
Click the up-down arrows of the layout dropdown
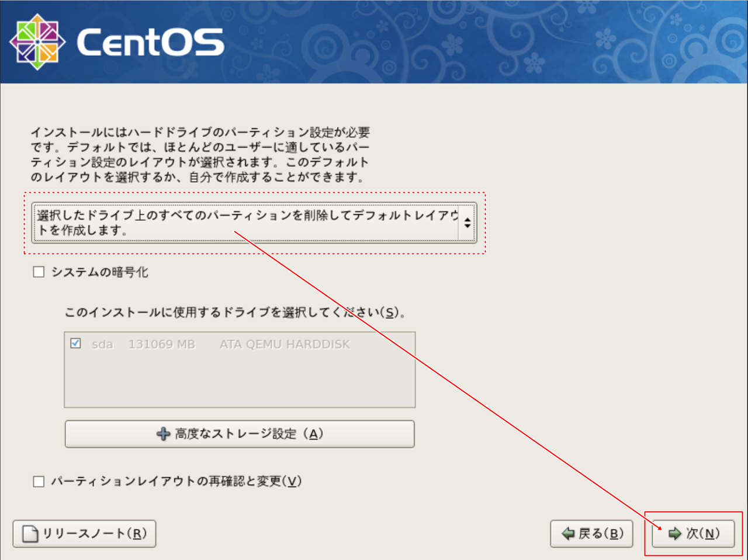point(467,222)
